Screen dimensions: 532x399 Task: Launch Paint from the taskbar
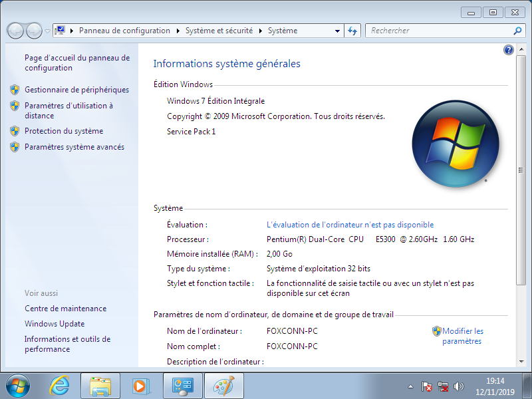click(223, 386)
